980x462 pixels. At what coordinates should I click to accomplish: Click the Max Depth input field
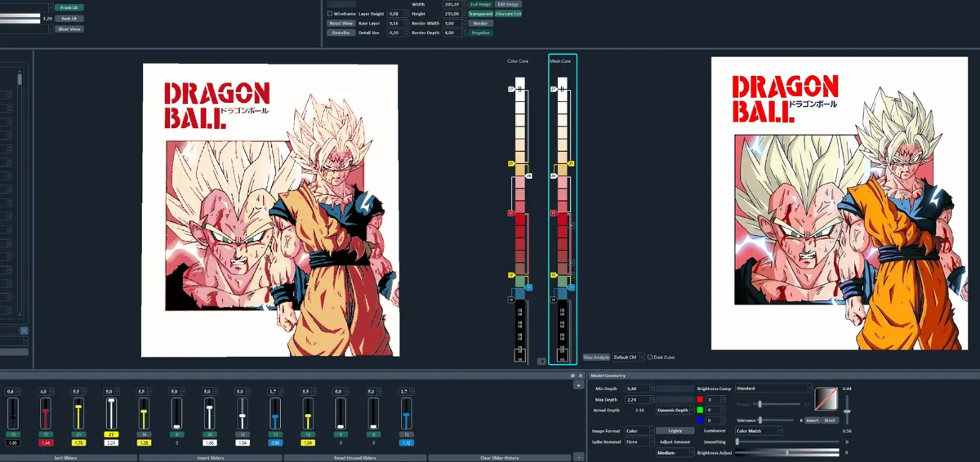click(x=640, y=399)
